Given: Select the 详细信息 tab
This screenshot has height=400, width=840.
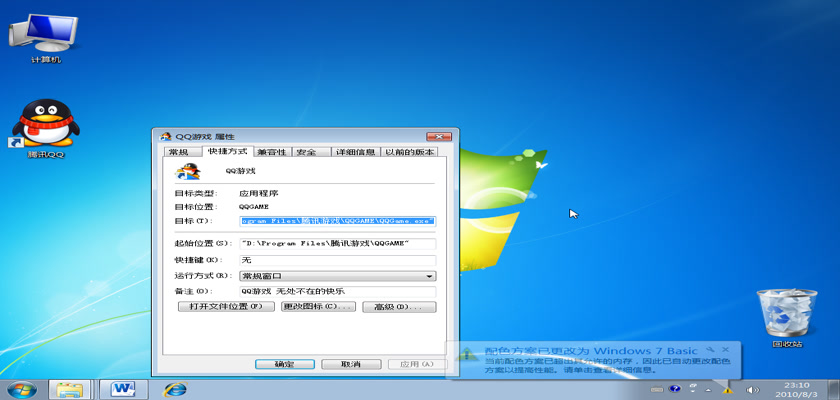Looking at the screenshot, I should click(355, 152).
